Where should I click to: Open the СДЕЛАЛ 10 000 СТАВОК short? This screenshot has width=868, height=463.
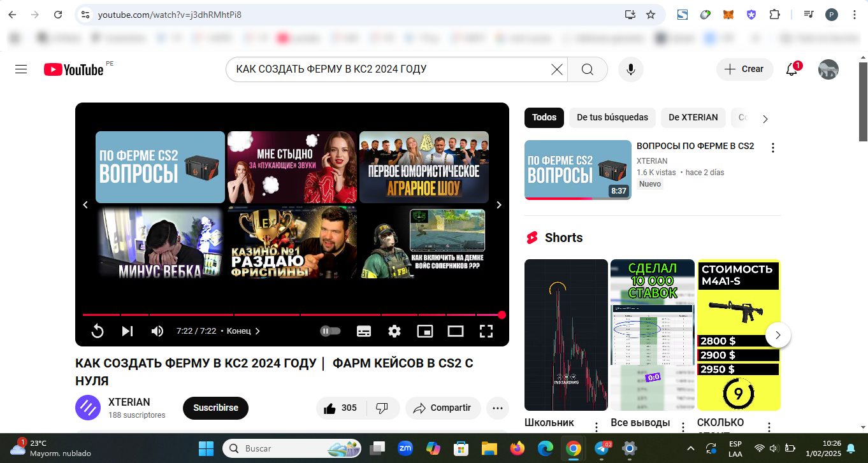(x=653, y=335)
